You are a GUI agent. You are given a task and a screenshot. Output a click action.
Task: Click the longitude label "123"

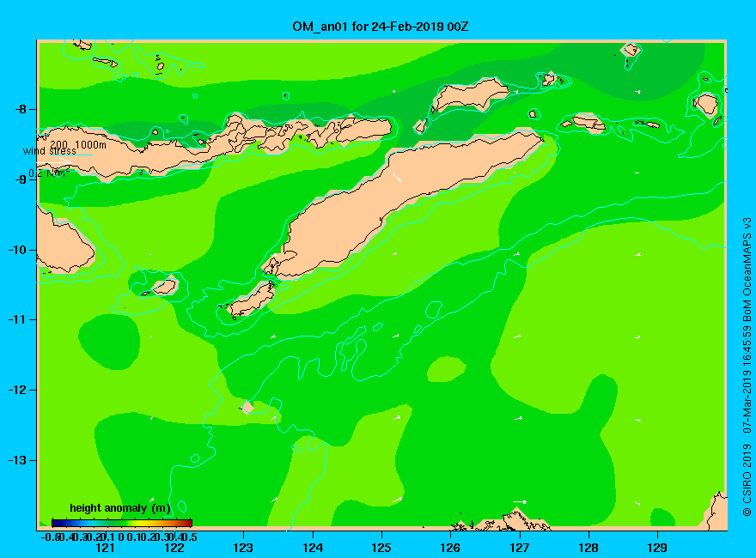pos(243,548)
